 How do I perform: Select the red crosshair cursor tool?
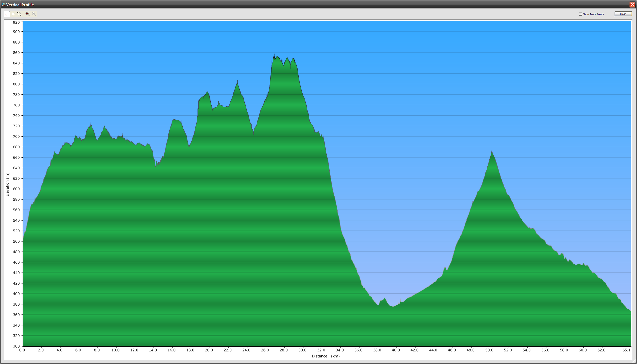(x=7, y=14)
